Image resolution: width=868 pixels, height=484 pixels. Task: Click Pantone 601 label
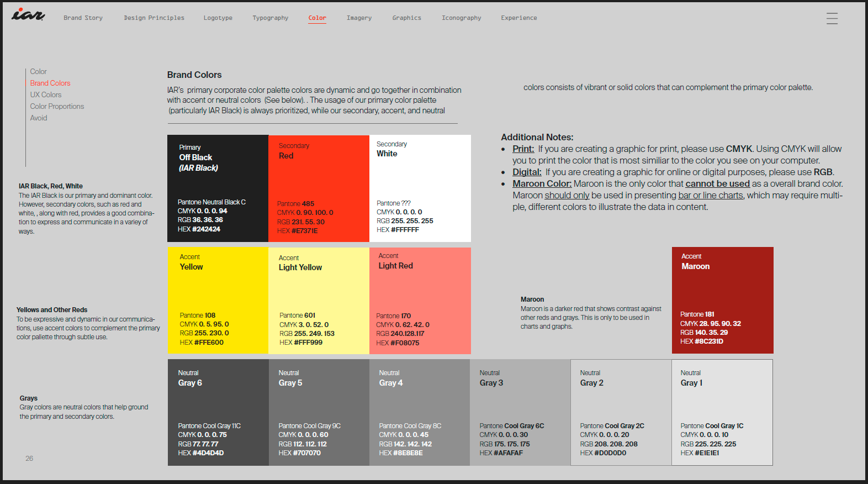[x=297, y=315]
